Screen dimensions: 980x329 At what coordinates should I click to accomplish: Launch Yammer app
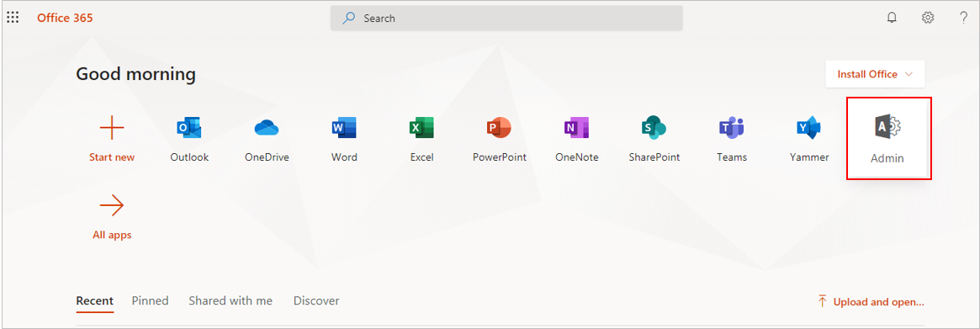(x=809, y=139)
